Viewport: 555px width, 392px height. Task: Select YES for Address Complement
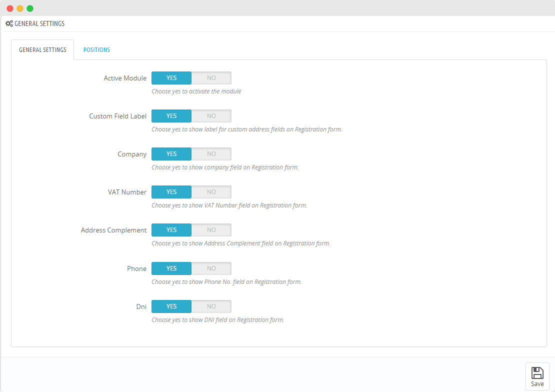[x=171, y=230]
